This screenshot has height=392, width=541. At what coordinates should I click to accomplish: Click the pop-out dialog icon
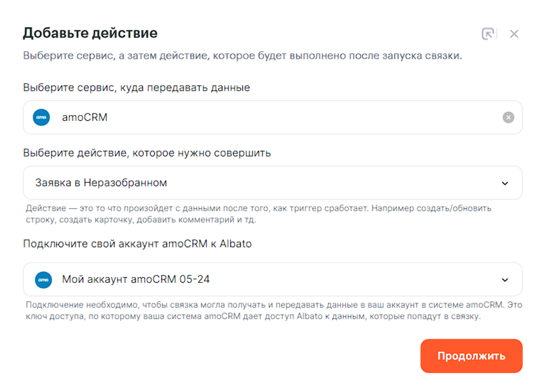[488, 34]
